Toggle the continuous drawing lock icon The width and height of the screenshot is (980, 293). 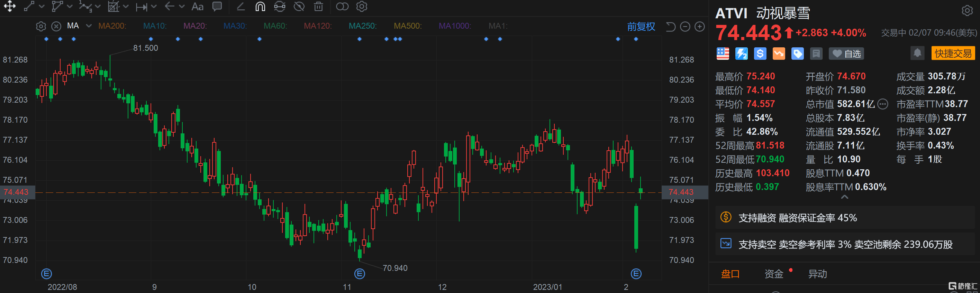click(280, 7)
